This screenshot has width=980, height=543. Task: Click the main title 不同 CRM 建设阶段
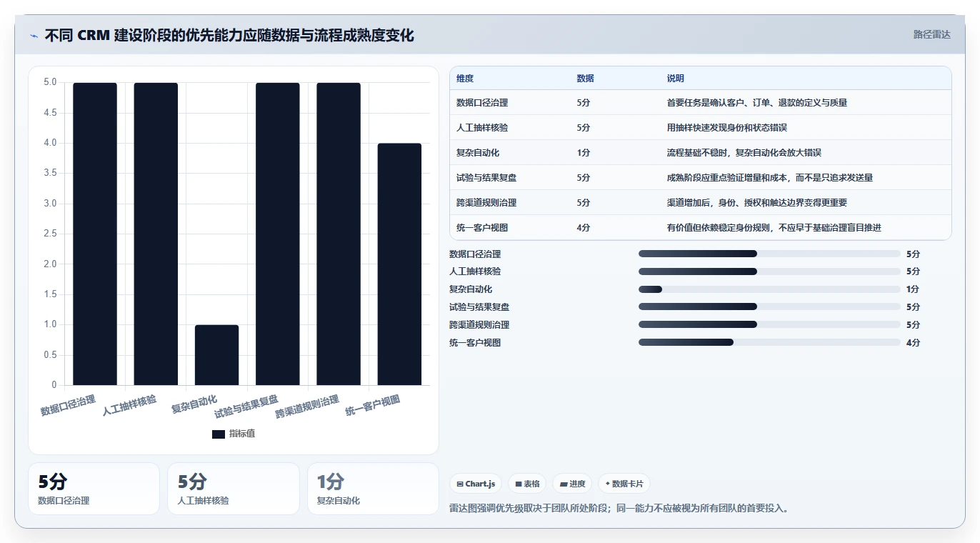point(229,35)
